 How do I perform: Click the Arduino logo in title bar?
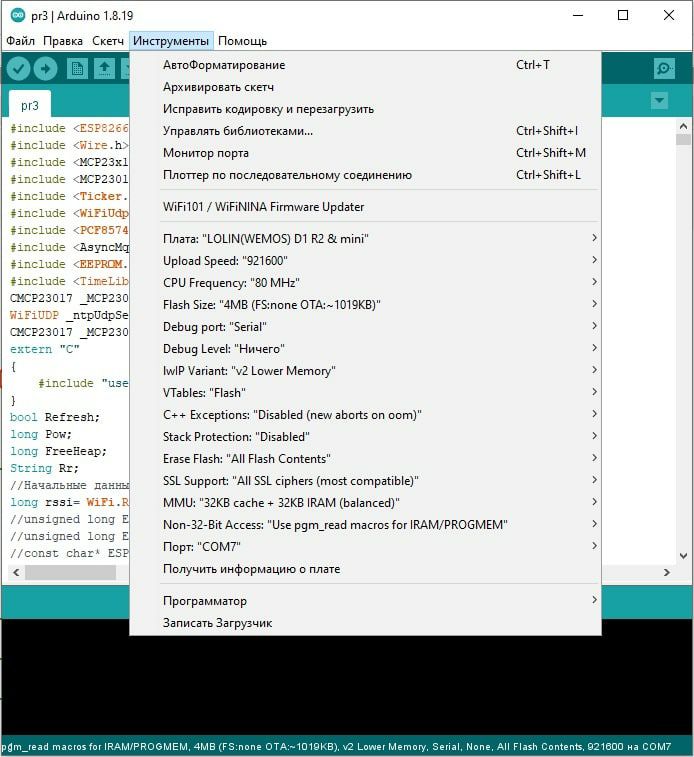click(x=18, y=15)
